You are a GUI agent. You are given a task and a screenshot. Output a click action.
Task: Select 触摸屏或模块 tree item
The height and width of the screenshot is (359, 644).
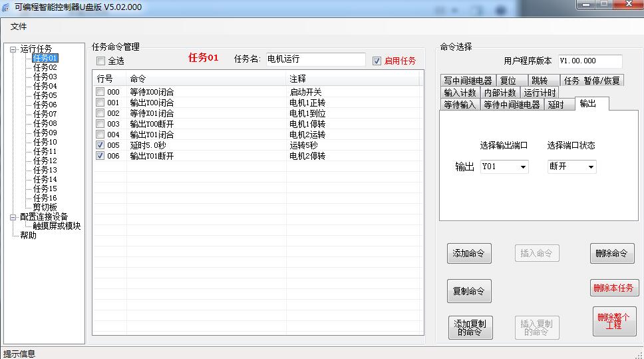click(x=57, y=226)
